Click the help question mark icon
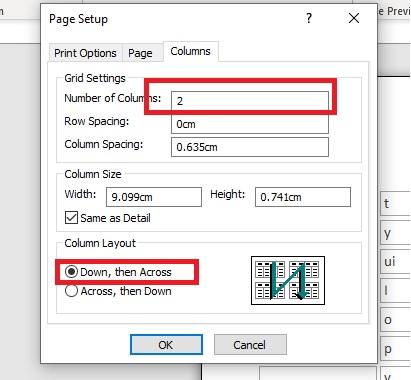This screenshot has height=380, width=411. (x=309, y=18)
